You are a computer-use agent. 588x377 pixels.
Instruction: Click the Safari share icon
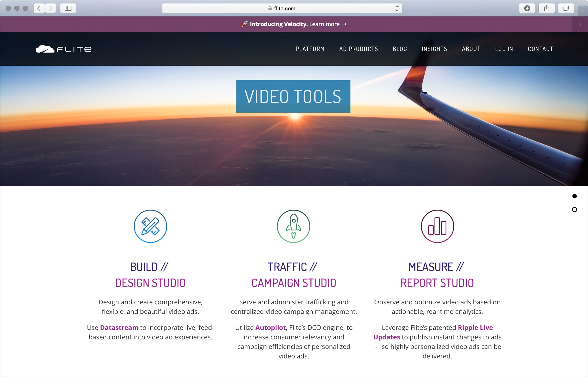[546, 8]
